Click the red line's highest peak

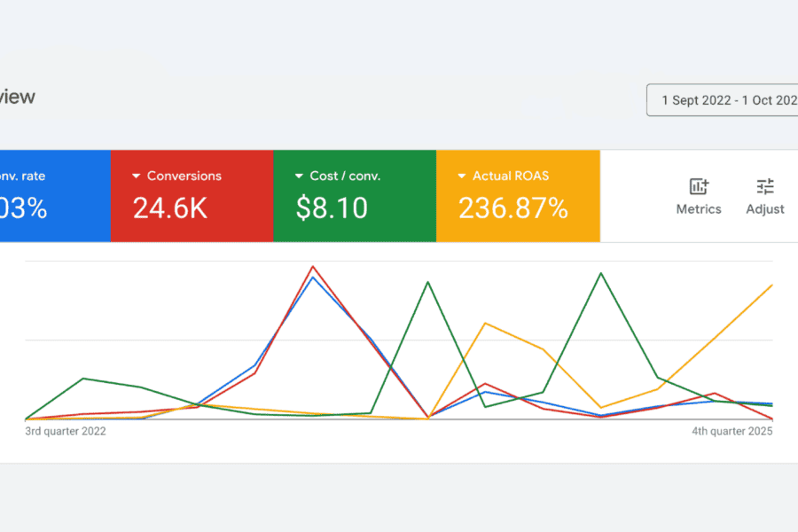[312, 266]
